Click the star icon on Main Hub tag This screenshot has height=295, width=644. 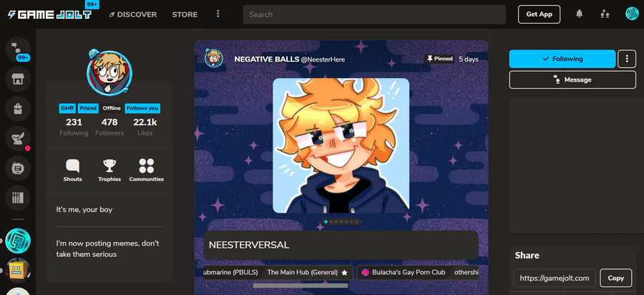pos(345,272)
